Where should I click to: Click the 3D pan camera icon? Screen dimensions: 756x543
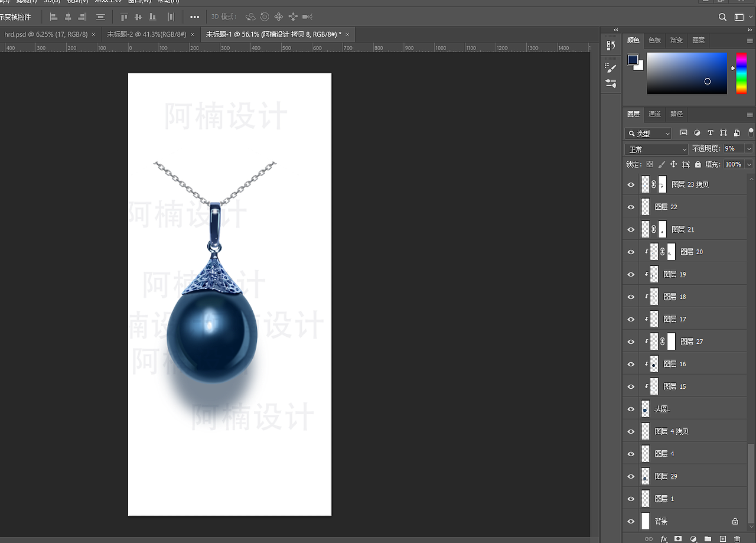(279, 17)
